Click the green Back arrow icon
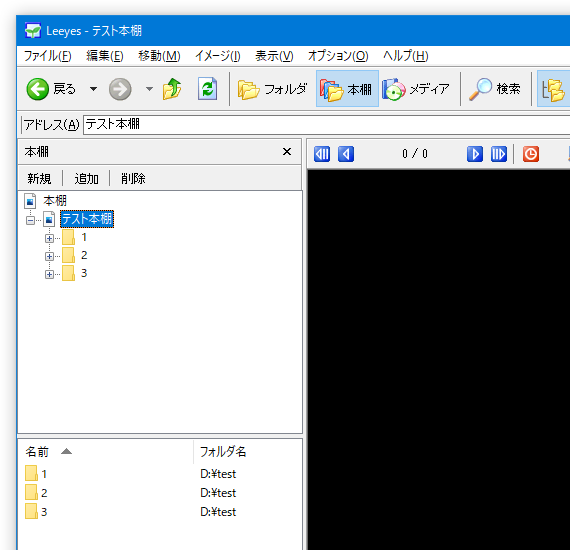This screenshot has height=550, width=570. (37, 89)
